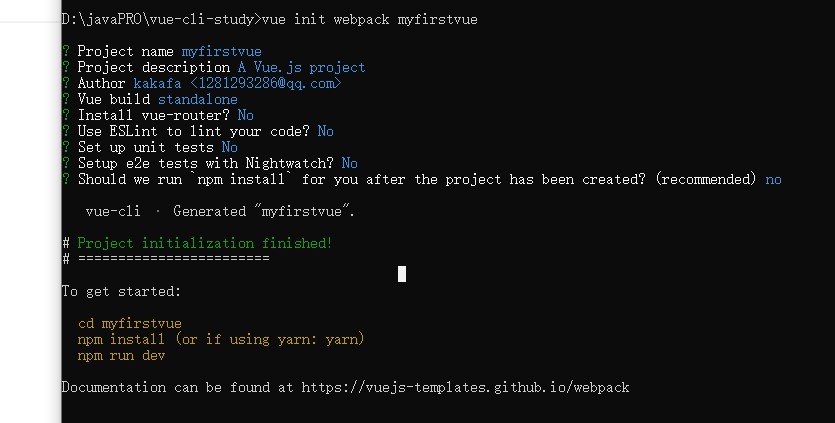The width and height of the screenshot is (835, 423).
Task: Click the white block text cursor
Action: 402,274
